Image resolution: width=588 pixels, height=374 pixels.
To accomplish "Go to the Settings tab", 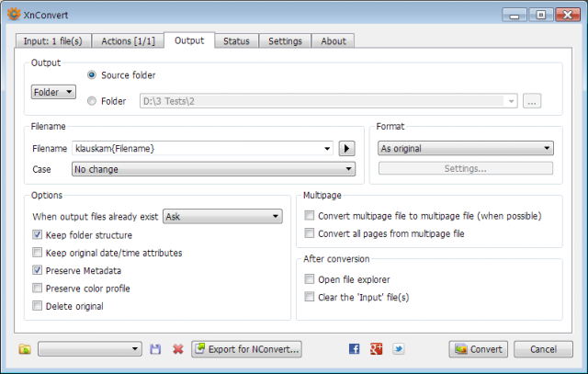I will point(285,40).
